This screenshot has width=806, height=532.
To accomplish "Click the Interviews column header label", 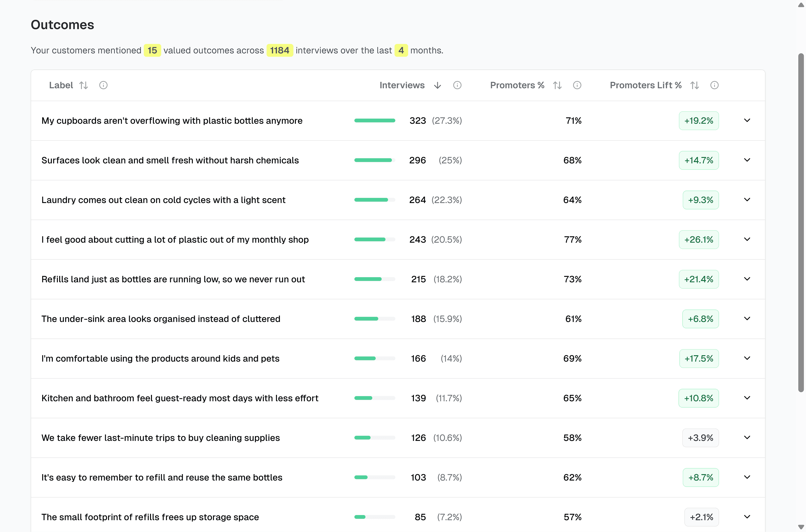I will (x=402, y=85).
